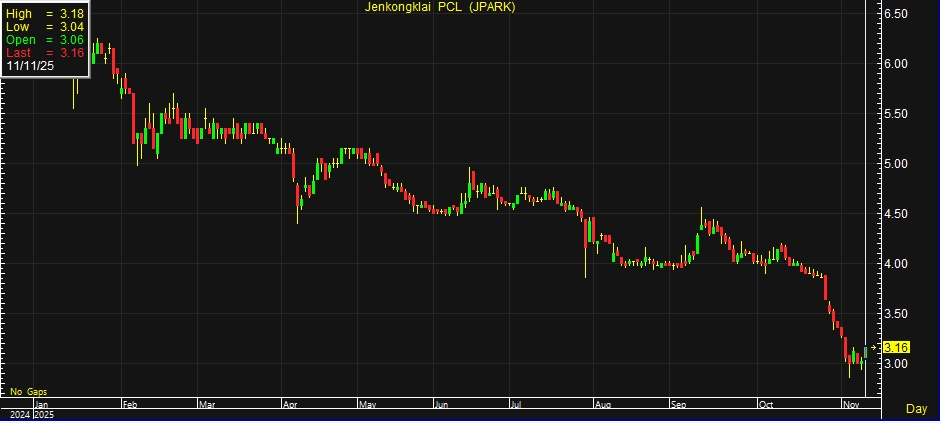Click the No Gaps label
Viewport: 940px width, 423px height.
29,391
